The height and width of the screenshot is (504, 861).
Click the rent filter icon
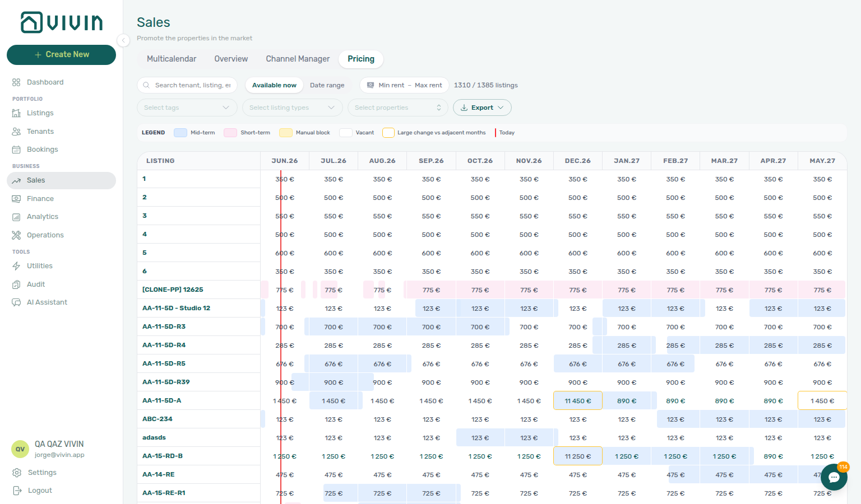371,85
